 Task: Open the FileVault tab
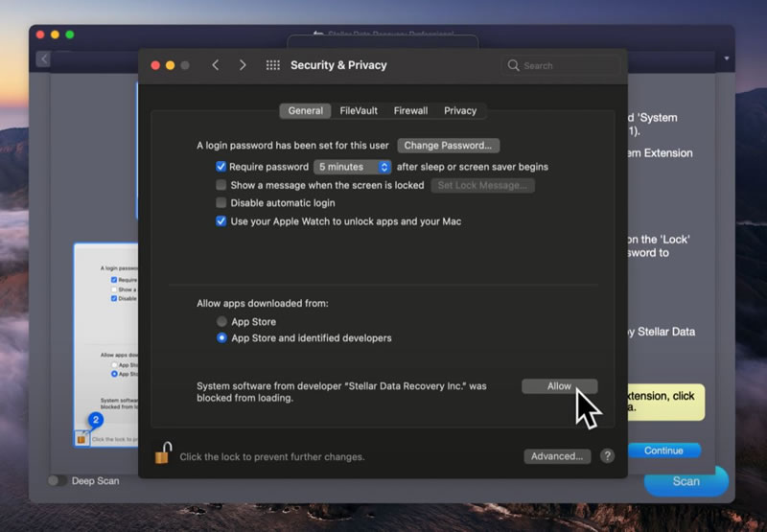point(359,111)
